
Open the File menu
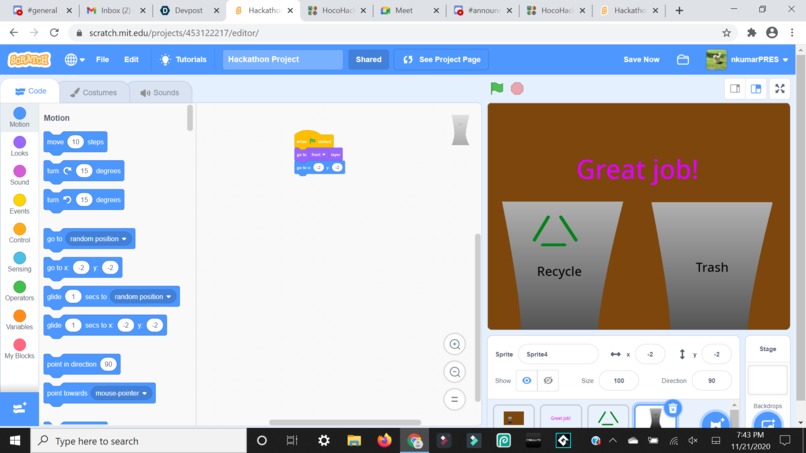(x=102, y=60)
